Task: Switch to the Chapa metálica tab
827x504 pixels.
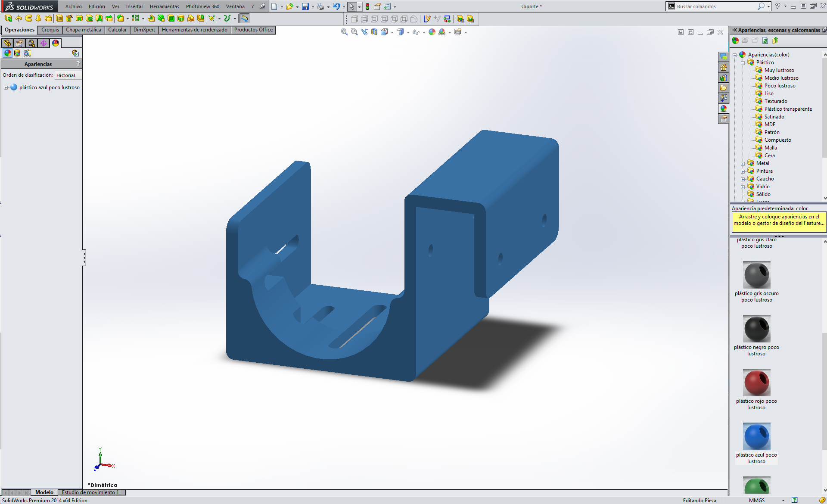Action: [84, 30]
